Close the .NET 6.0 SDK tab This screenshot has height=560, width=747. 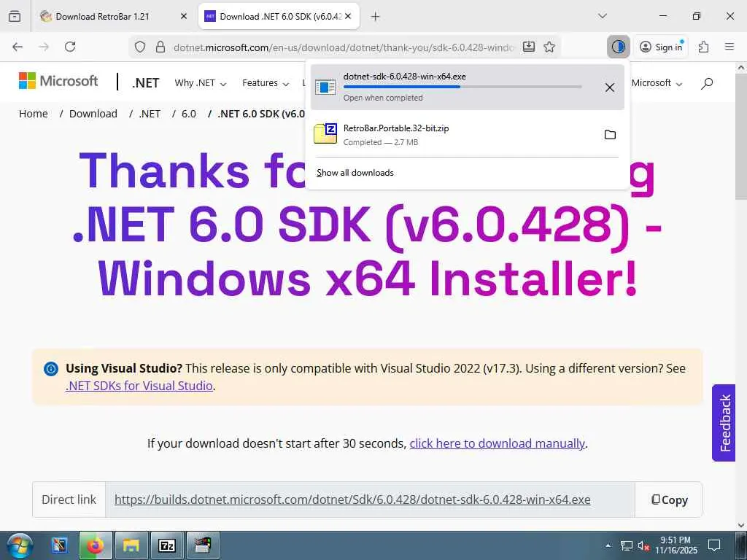coord(348,16)
